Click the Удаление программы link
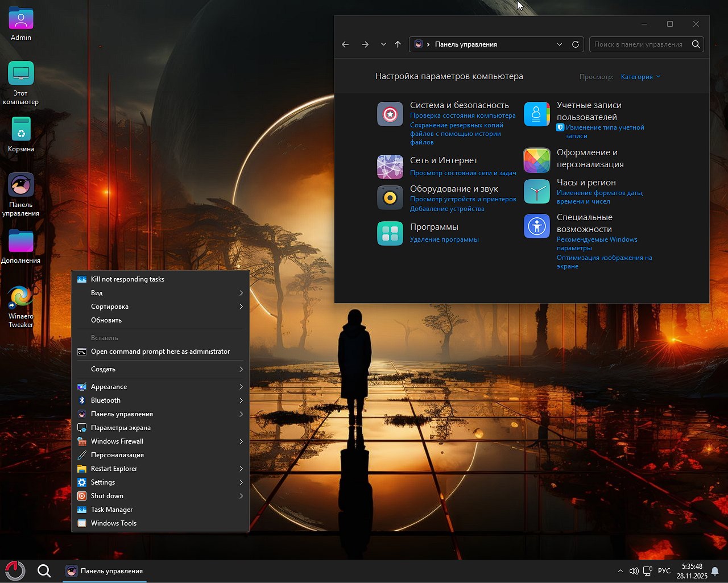Image resolution: width=728 pixels, height=583 pixels. point(444,239)
